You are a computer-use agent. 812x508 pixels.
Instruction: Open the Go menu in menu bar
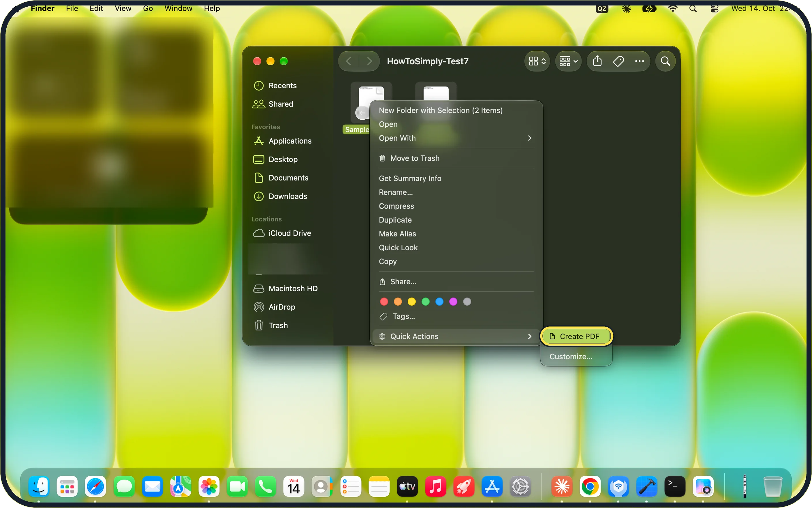(x=148, y=8)
